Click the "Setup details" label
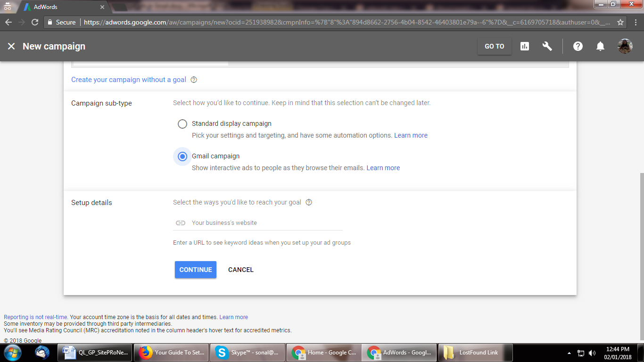 tap(91, 203)
